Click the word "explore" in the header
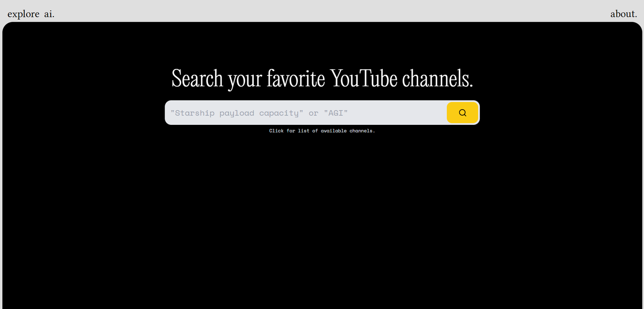The width and height of the screenshot is (644, 309). 23,14
